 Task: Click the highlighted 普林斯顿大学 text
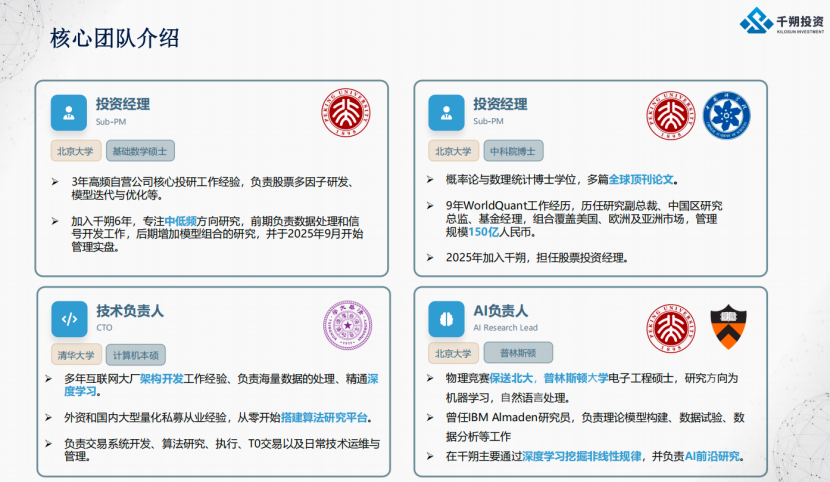click(576, 378)
